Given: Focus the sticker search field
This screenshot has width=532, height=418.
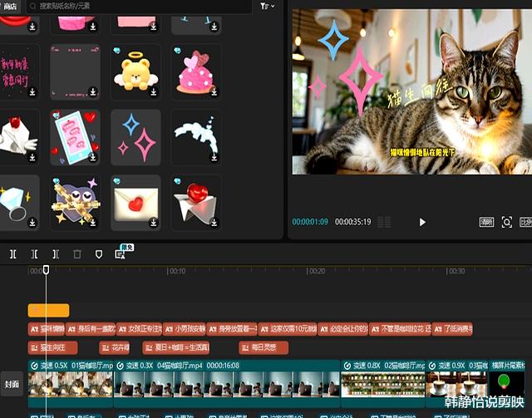Looking at the screenshot, I should point(140,6).
